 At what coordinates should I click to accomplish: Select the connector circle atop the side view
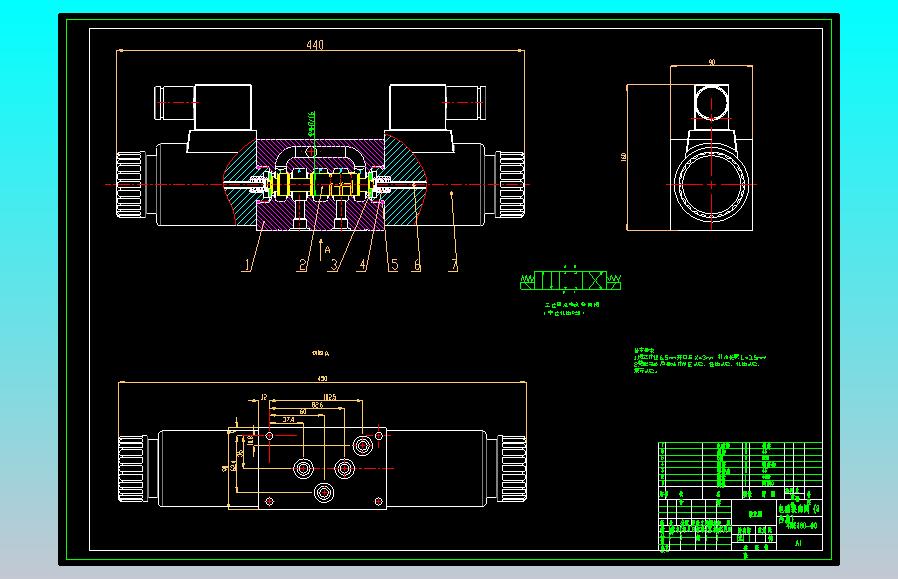tap(711, 103)
